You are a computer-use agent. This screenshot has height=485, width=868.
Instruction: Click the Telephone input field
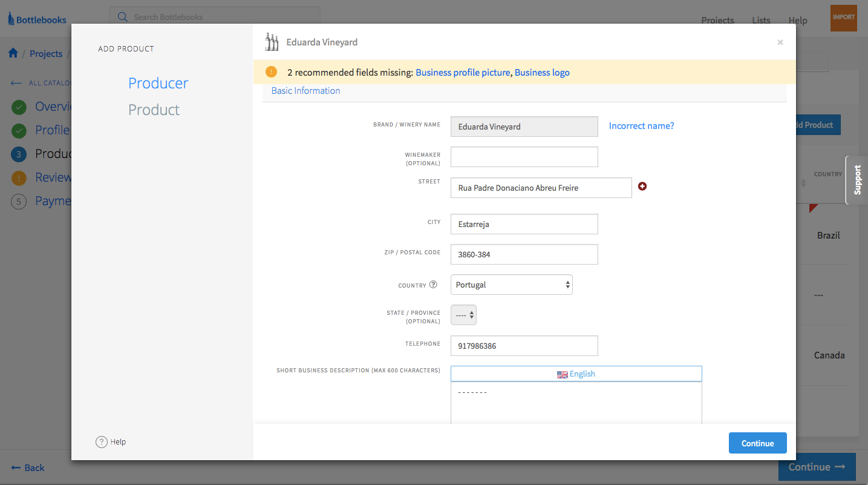(524, 346)
